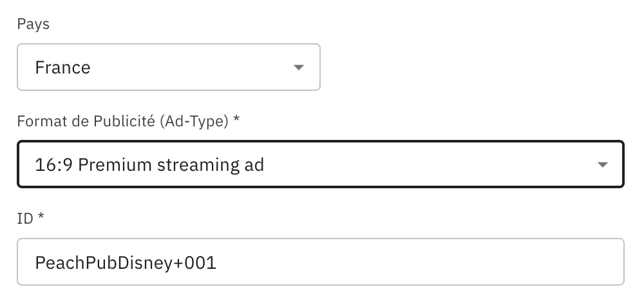The width and height of the screenshot is (644, 303).
Task: Click the "ID" field label
Action: [24, 219]
